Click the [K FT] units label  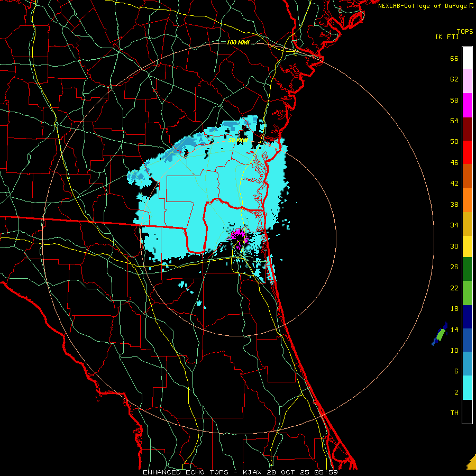tap(447, 37)
